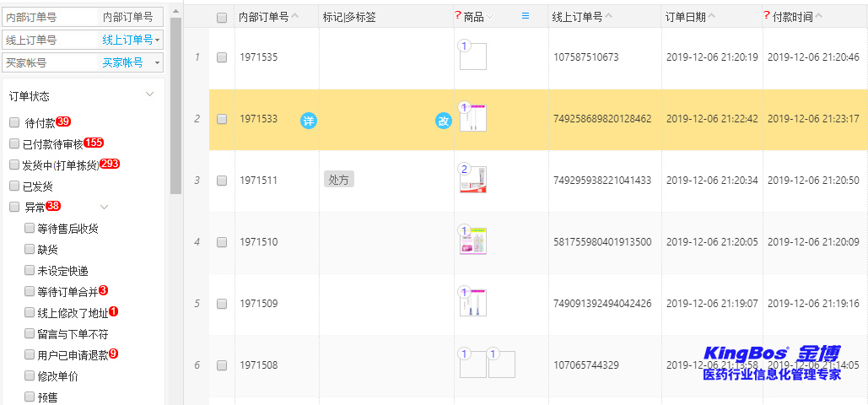Enable the 用户已申请退款 filter checkbox
The height and width of the screenshot is (405, 868).
pyautogui.click(x=30, y=354)
